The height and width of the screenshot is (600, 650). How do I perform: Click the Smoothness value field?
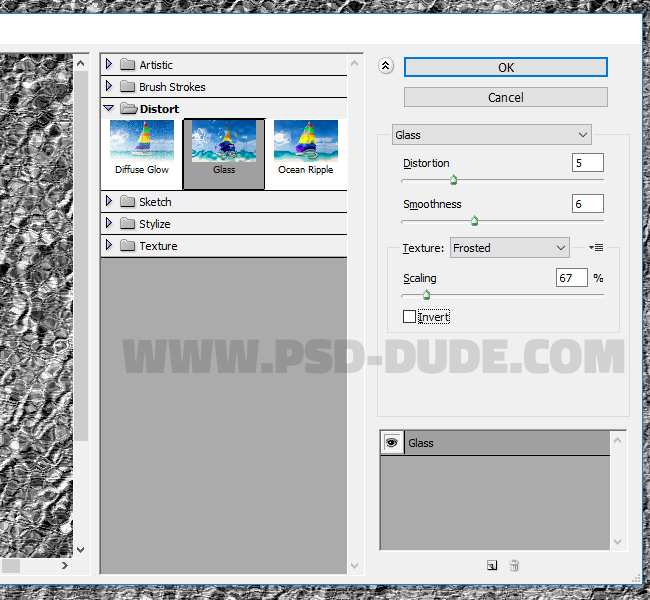(587, 204)
